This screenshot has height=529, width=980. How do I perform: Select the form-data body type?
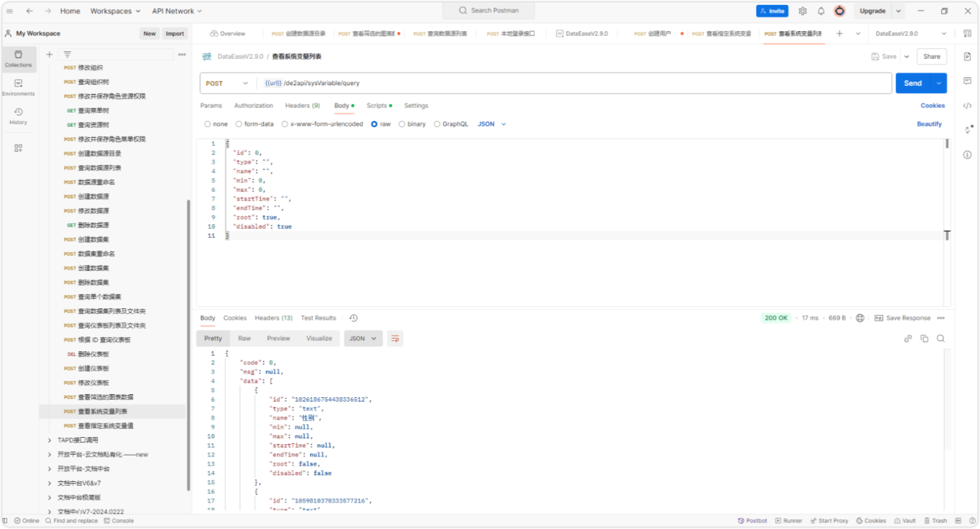[x=254, y=124]
